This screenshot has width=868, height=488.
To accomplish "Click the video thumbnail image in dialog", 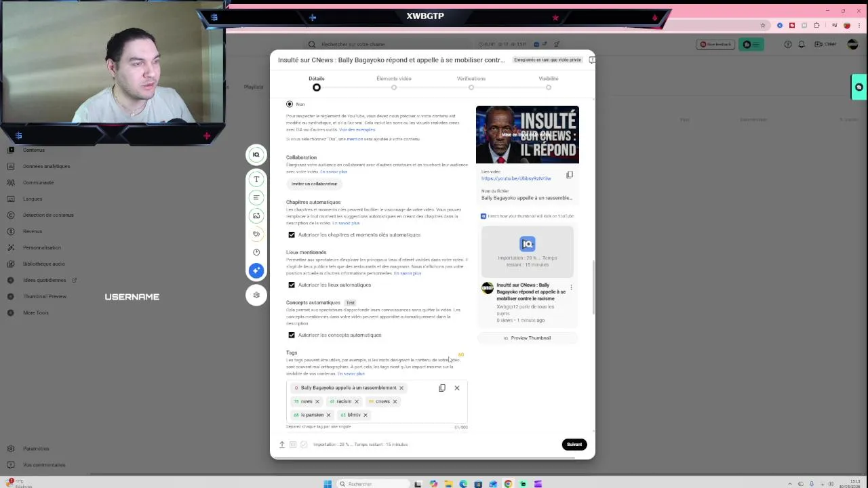I will point(528,134).
